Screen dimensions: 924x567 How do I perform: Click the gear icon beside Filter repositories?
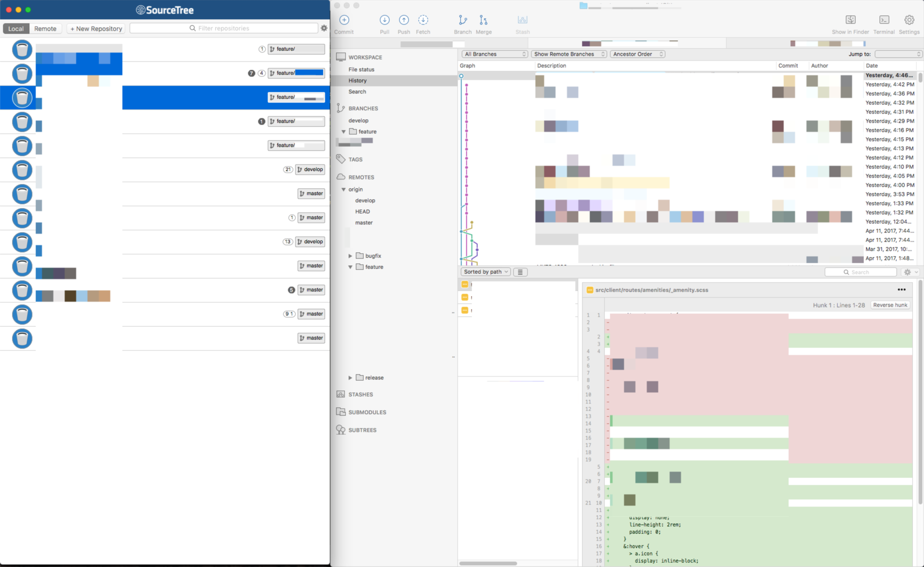point(324,28)
